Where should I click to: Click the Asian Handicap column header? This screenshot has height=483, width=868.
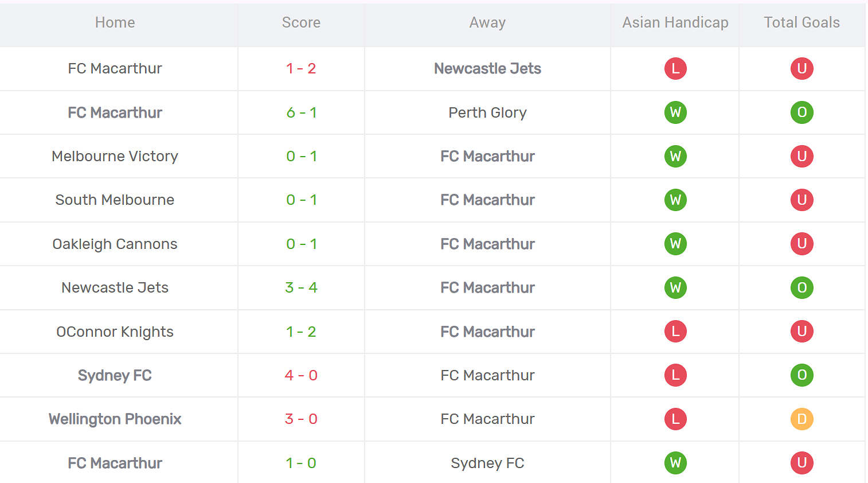(x=675, y=22)
